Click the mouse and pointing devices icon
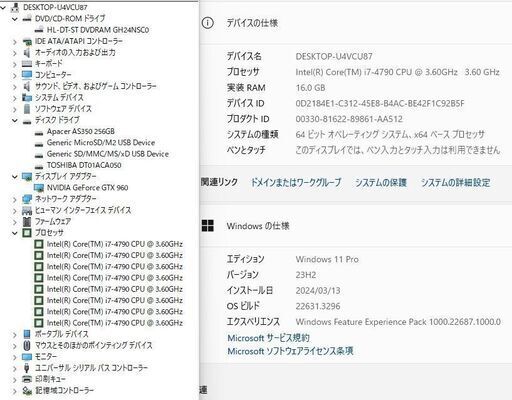This screenshot has height=400, width=512. point(27,345)
